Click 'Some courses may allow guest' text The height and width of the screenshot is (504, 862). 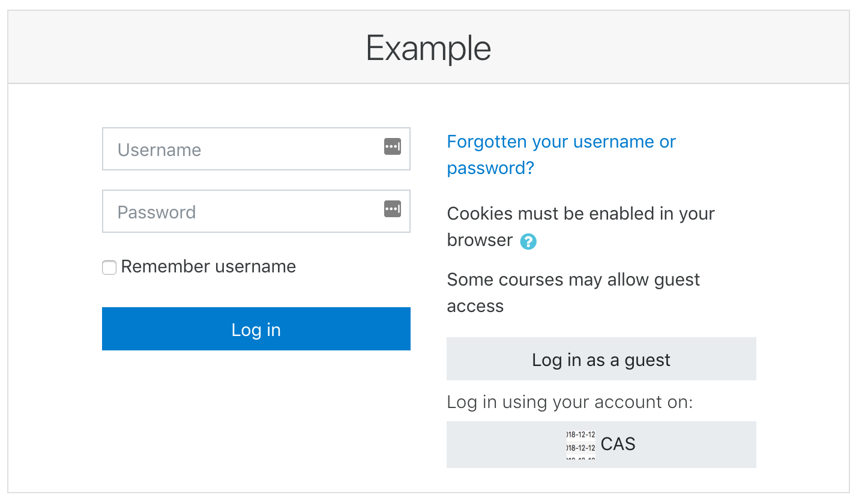(x=574, y=280)
